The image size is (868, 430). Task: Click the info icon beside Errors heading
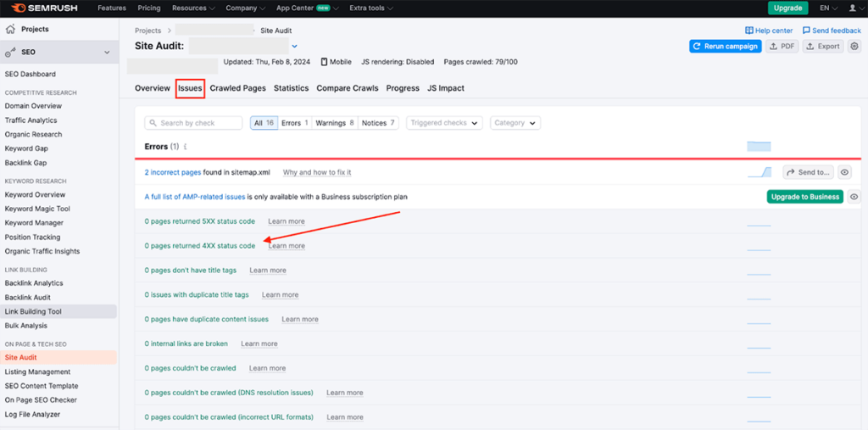(x=185, y=147)
